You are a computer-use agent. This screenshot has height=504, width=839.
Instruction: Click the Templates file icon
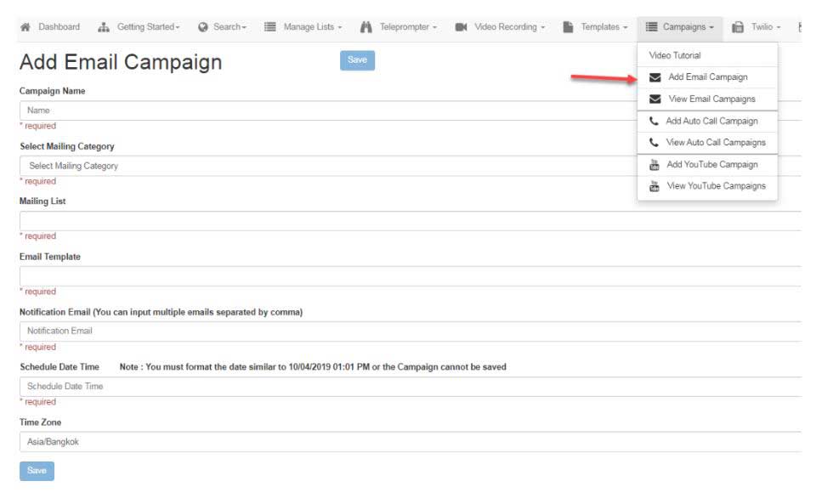coord(568,27)
